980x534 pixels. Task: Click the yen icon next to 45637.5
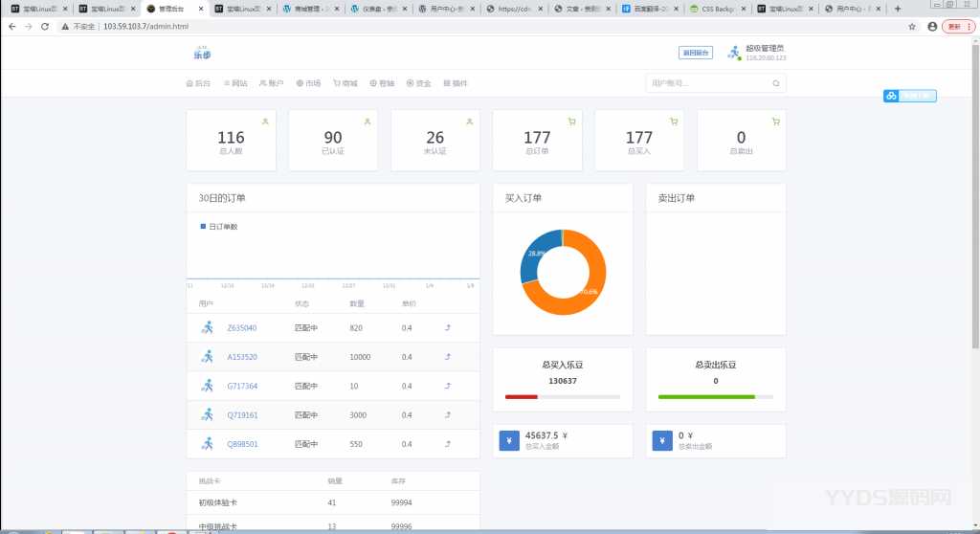[x=509, y=441]
